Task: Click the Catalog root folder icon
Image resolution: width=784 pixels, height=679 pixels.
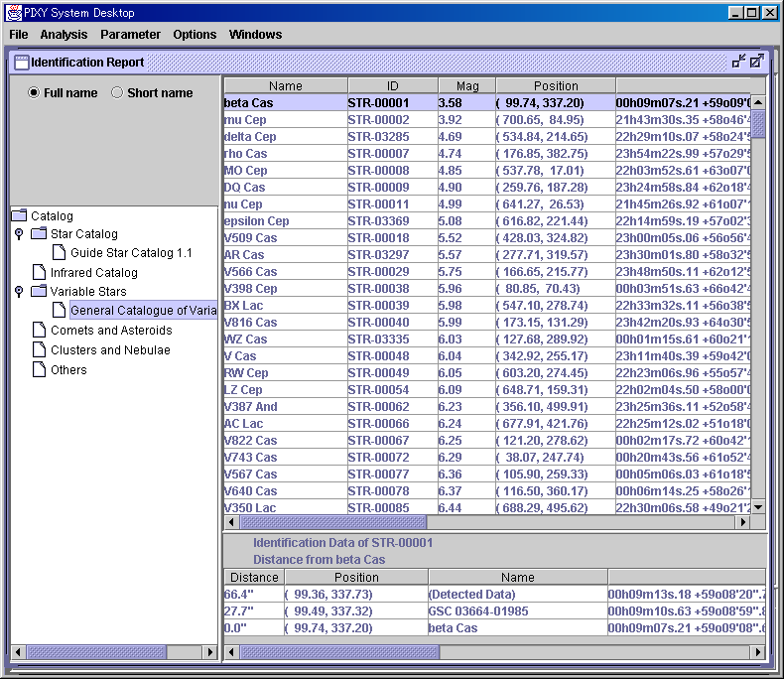Action: [19, 215]
